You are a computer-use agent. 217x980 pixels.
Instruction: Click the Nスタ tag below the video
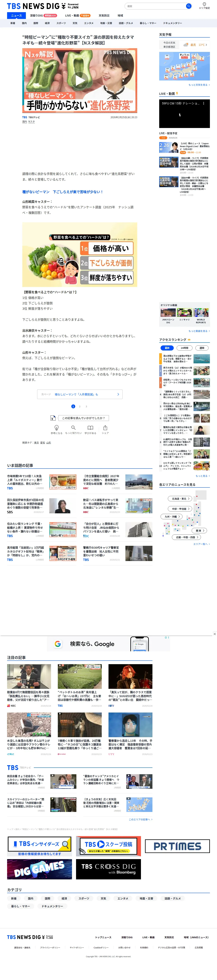pyautogui.click(x=32, y=122)
